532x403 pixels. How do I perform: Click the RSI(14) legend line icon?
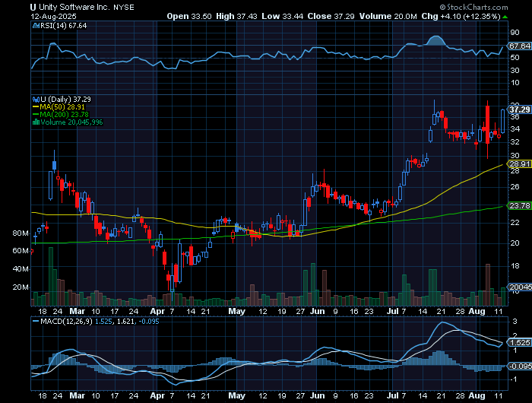tap(36, 26)
